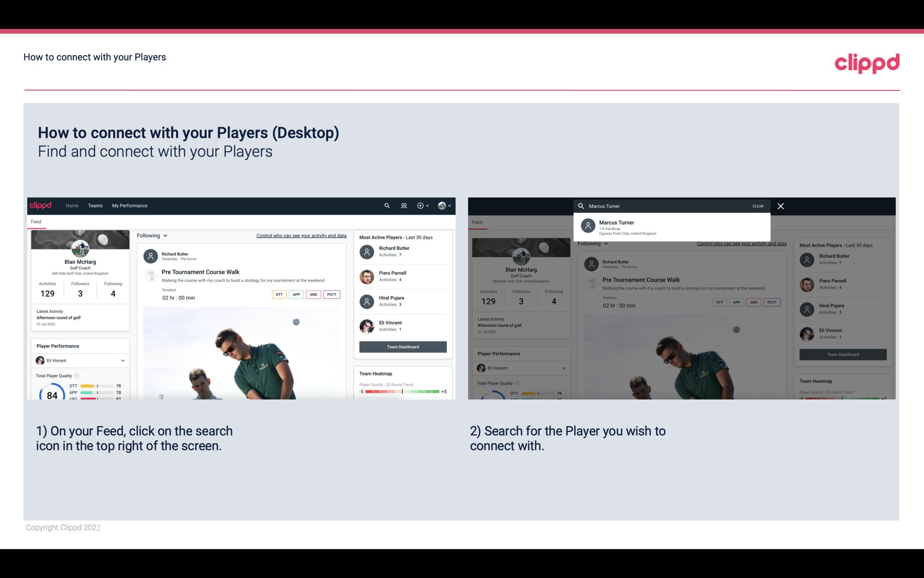Click the Teams navigation icon
Viewport: 924px width, 578px height.
(94, 206)
